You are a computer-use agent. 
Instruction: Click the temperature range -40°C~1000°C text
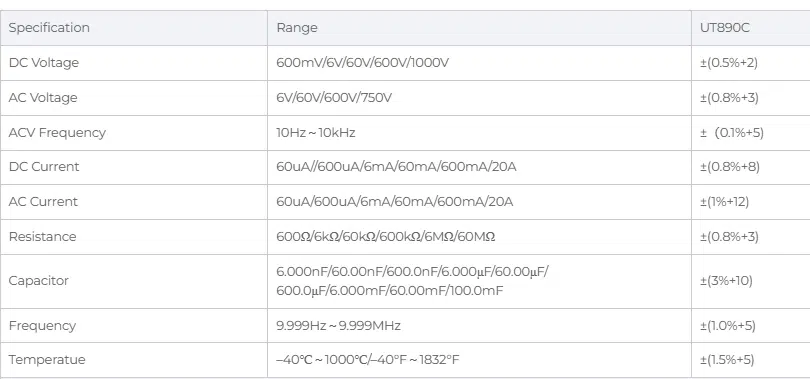click(x=367, y=360)
